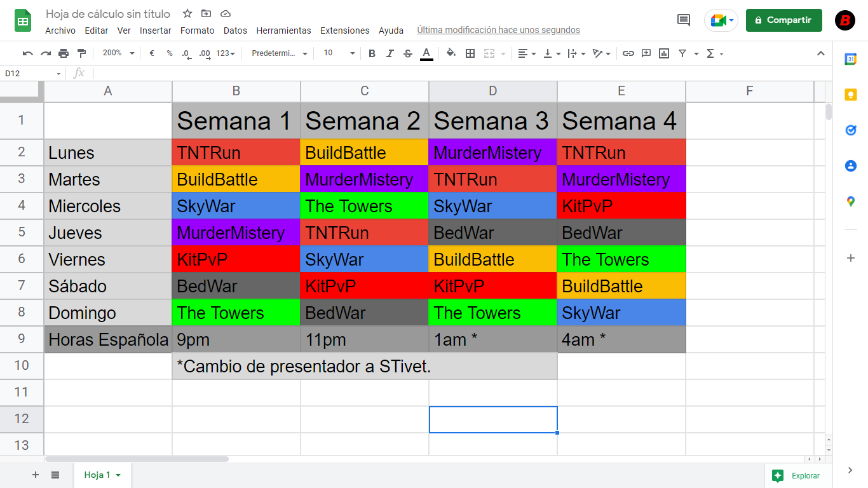Open Google Keep in side panel
Viewport: 868px width, 488px height.
pyautogui.click(x=850, y=95)
